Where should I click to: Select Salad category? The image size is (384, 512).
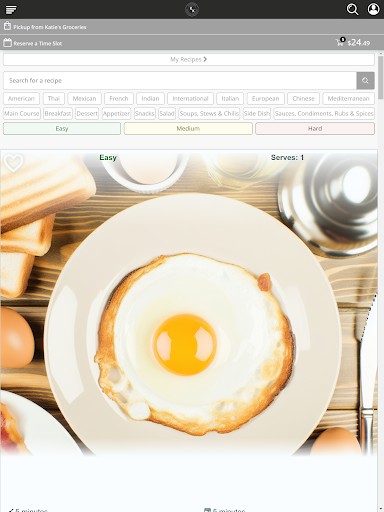pos(167,114)
